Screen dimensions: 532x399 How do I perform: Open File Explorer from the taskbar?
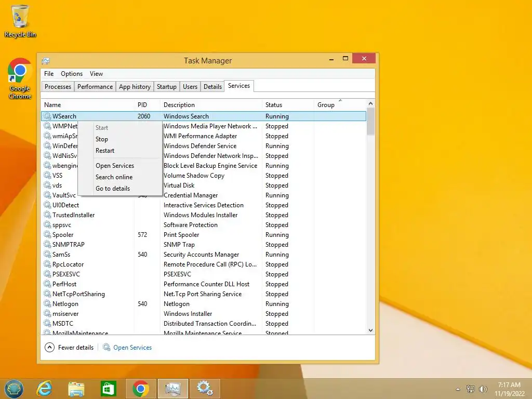click(76, 389)
